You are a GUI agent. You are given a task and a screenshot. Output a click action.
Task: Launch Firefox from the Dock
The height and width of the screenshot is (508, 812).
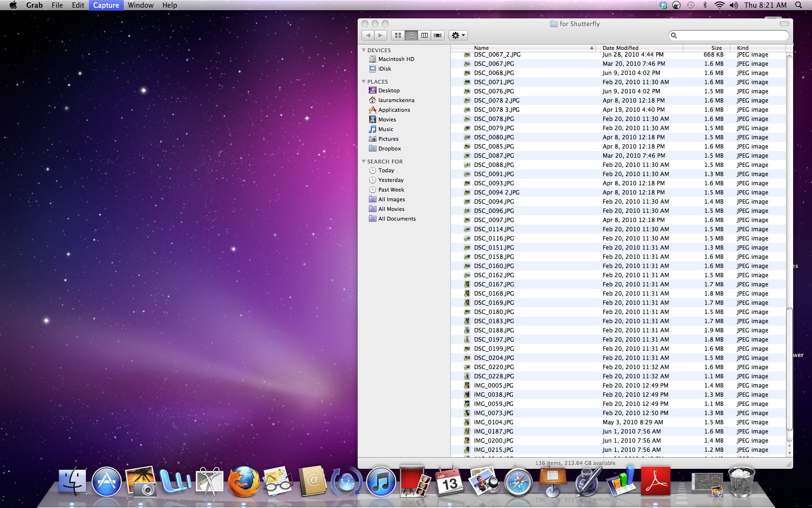(244, 482)
